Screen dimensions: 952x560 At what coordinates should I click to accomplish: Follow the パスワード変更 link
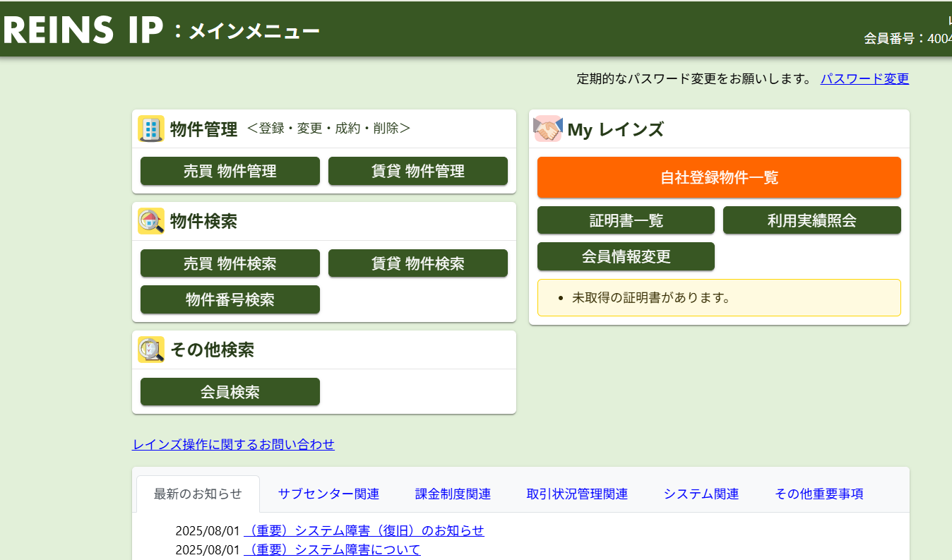click(864, 79)
